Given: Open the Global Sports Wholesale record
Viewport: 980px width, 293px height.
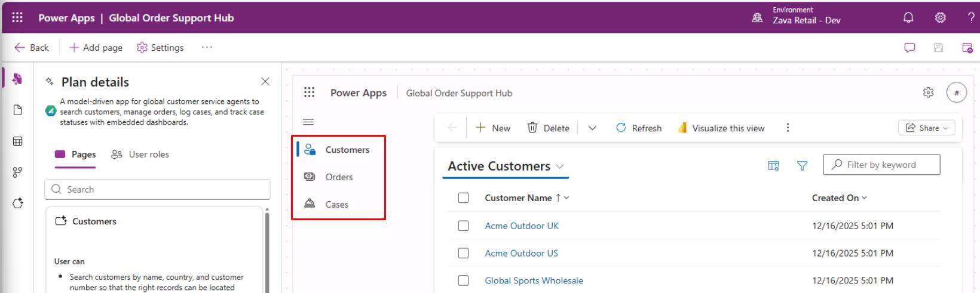Looking at the screenshot, I should 534,280.
